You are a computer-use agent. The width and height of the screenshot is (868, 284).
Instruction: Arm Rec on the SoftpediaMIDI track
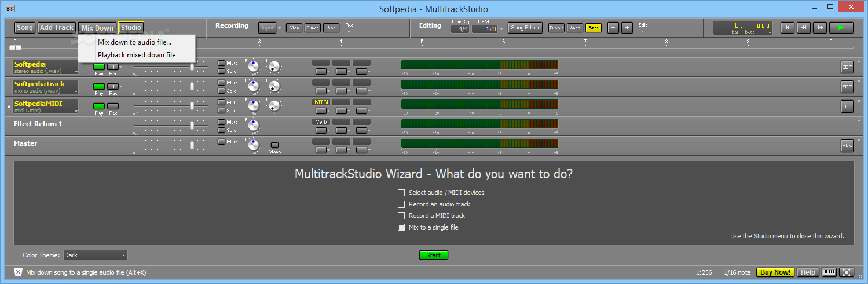[x=113, y=106]
